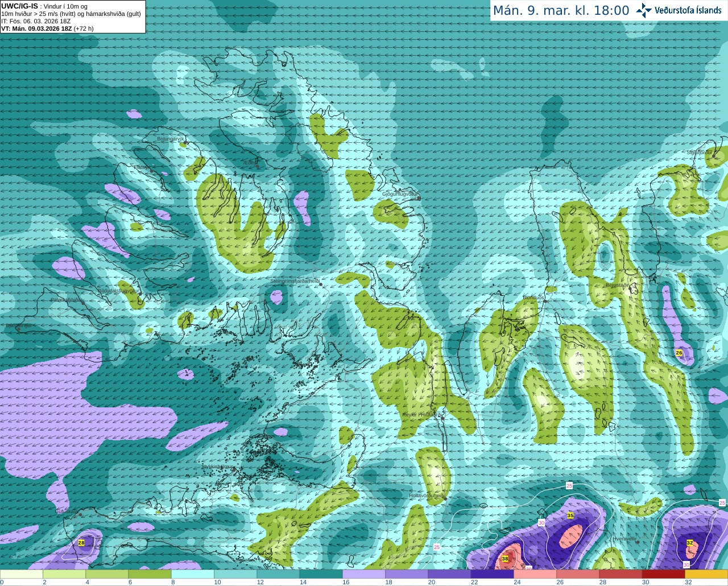The width and height of the screenshot is (728, 586).
Task: Click the yellow 38 gust marker
Action: tap(505, 559)
